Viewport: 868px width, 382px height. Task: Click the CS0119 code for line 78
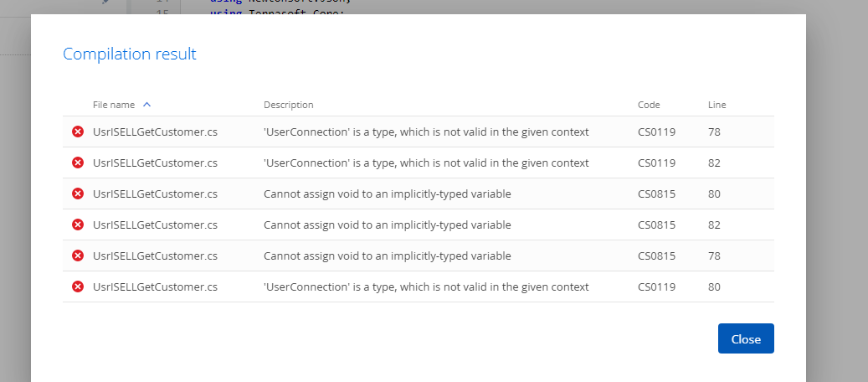point(656,132)
